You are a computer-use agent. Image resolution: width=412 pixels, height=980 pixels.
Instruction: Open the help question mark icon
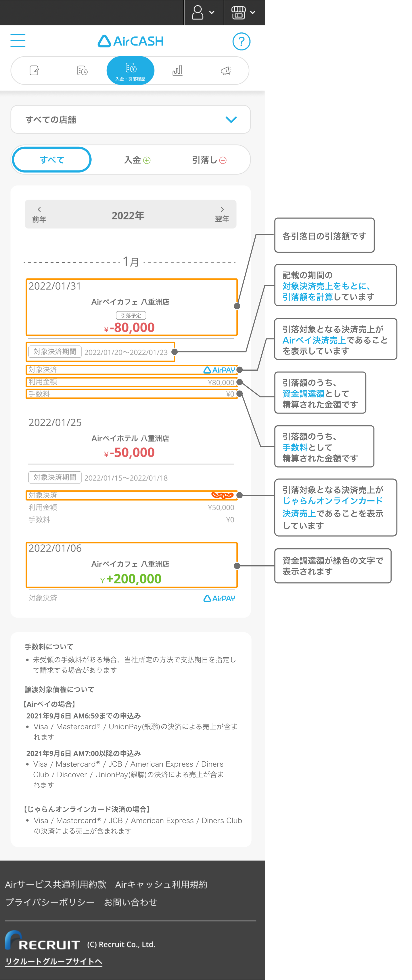[x=241, y=41]
